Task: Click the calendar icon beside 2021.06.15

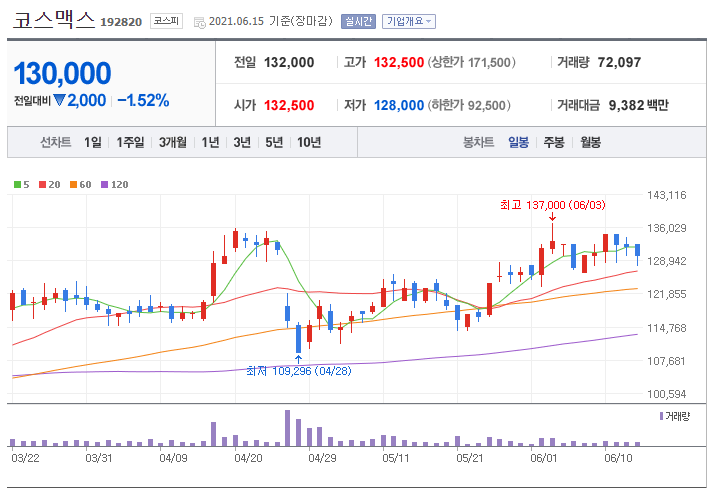Action: point(199,22)
